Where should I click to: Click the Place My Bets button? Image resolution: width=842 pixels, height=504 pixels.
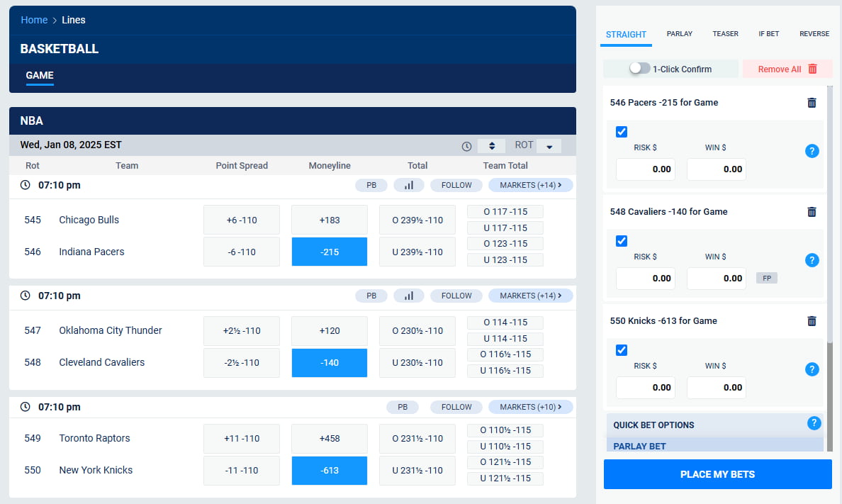pyautogui.click(x=717, y=474)
